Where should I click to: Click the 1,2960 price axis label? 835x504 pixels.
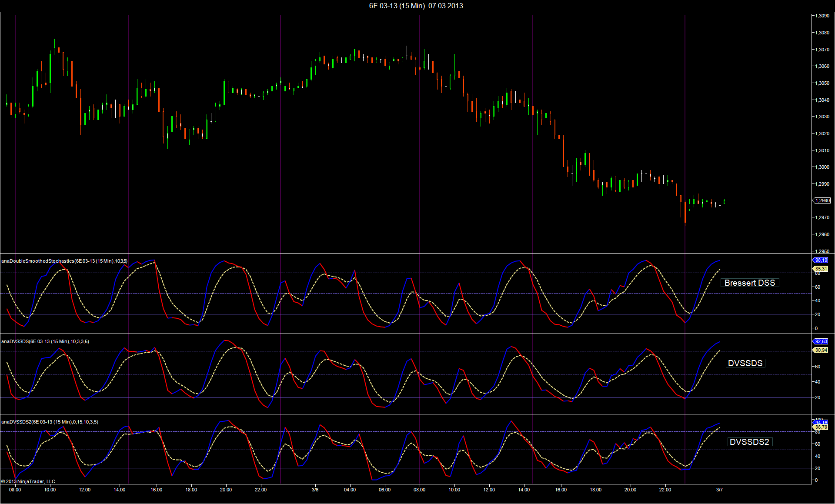[x=822, y=234]
